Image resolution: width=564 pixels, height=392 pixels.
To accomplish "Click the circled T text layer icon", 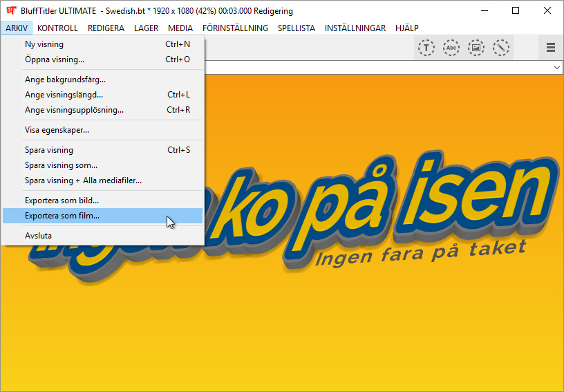I will point(428,48).
